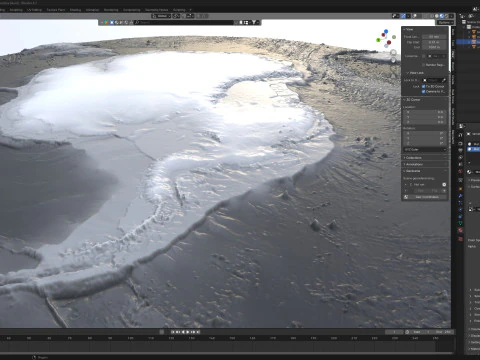
Task: Open the Texture Paint workspace tab
Action: (x=56, y=10)
